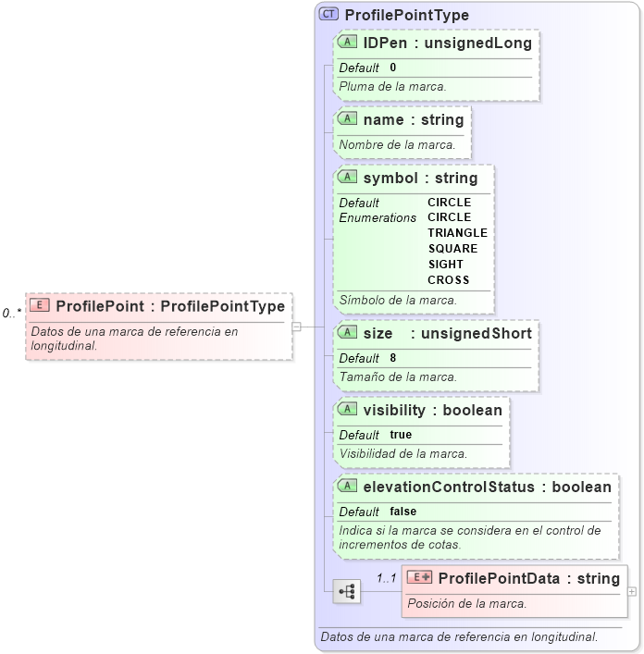The width and height of the screenshot is (644, 654).
Task: Click the SIGHT enumeration value
Action: 445,265
